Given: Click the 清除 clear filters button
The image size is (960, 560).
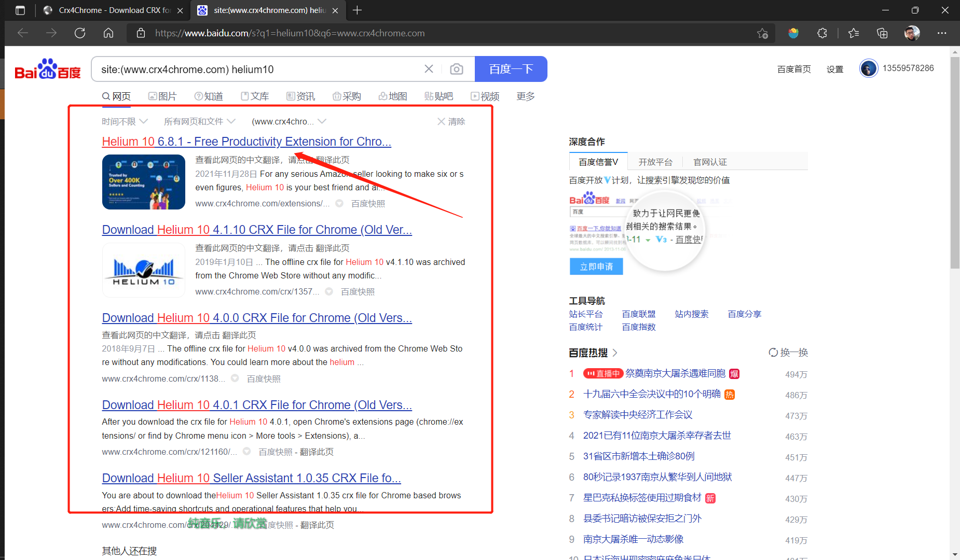Looking at the screenshot, I should [x=451, y=121].
